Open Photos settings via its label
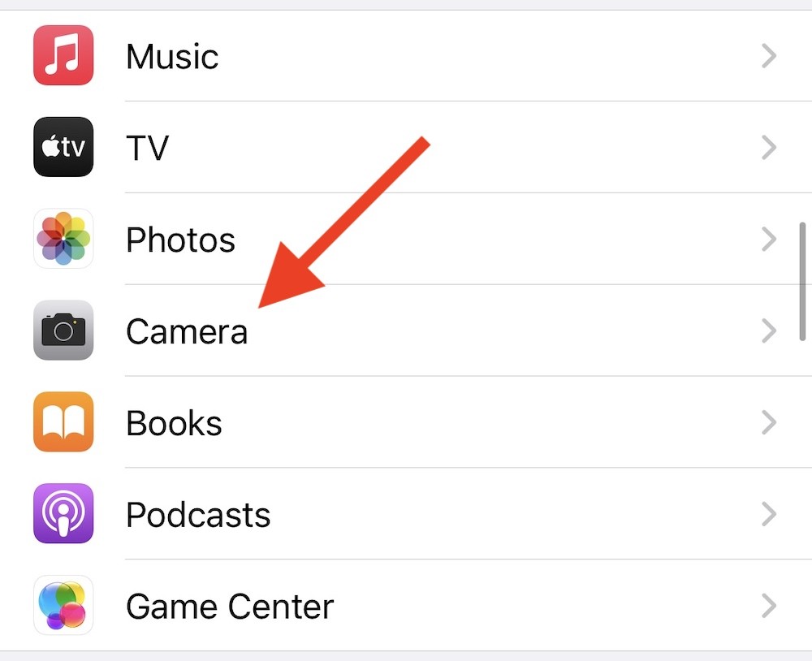The image size is (812, 661). coord(180,240)
